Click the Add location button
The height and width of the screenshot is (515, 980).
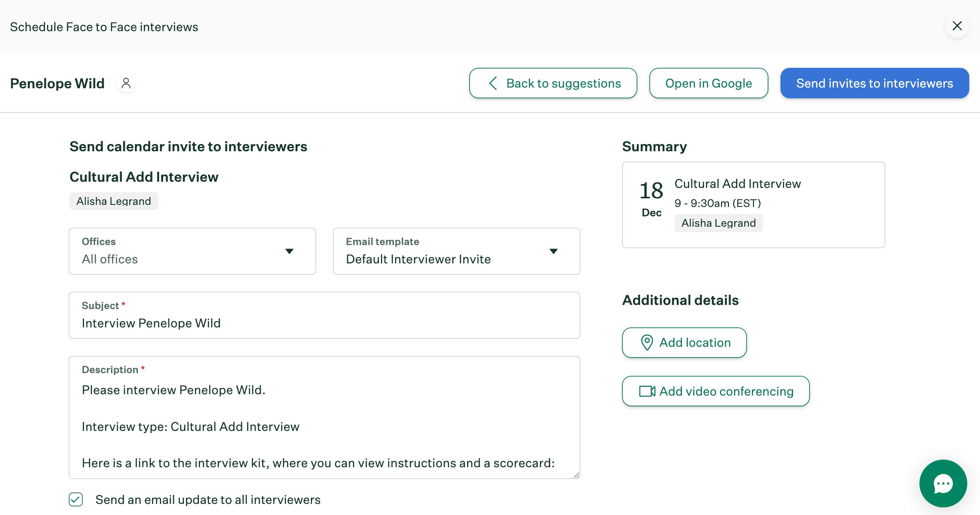pos(684,342)
